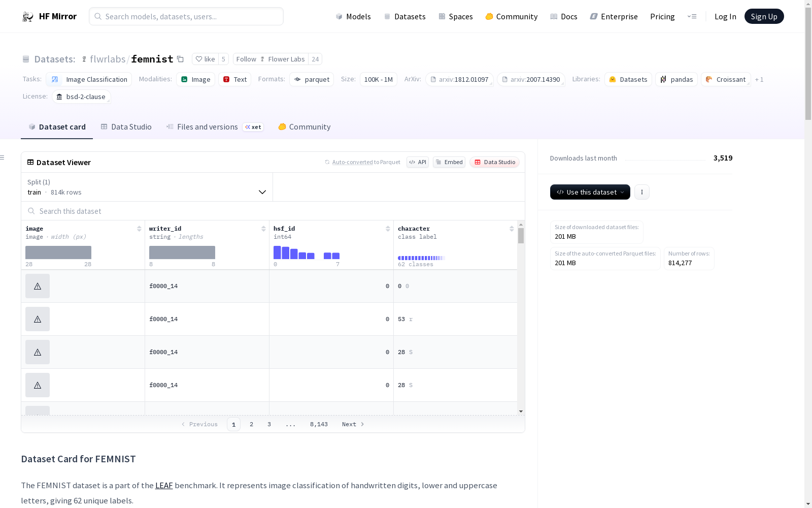Open the LEAF benchmark link
Image resolution: width=812 pixels, height=508 pixels.
(x=164, y=485)
